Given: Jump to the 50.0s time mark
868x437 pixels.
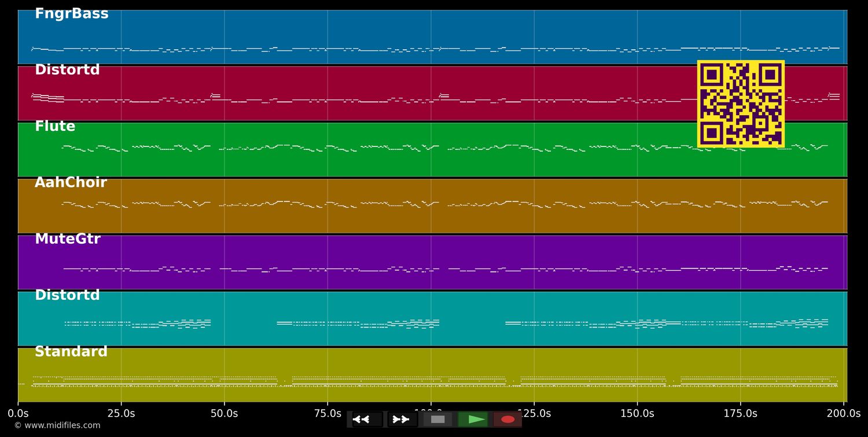Looking at the screenshot, I should click(x=225, y=413).
